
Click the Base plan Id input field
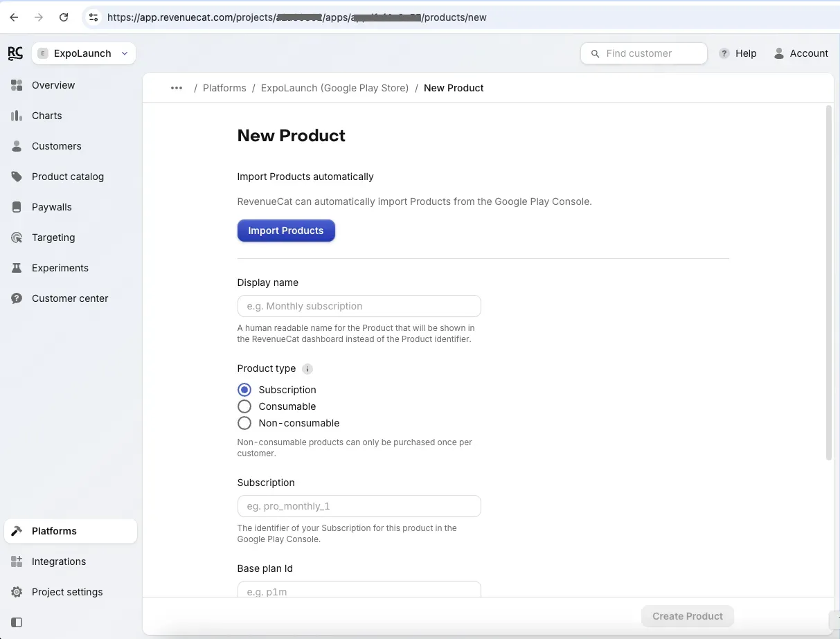coord(359,589)
